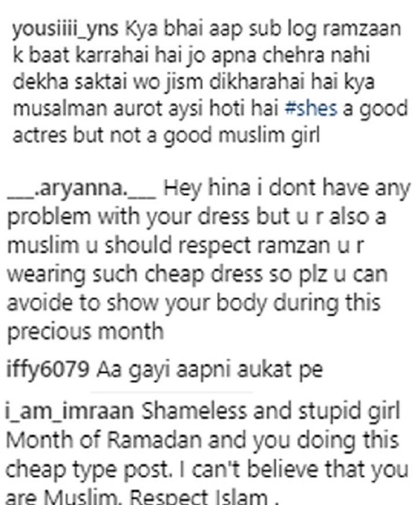Click the divider line below iffy6079's comment
The width and height of the screenshot is (420, 505).
[x=172, y=393]
